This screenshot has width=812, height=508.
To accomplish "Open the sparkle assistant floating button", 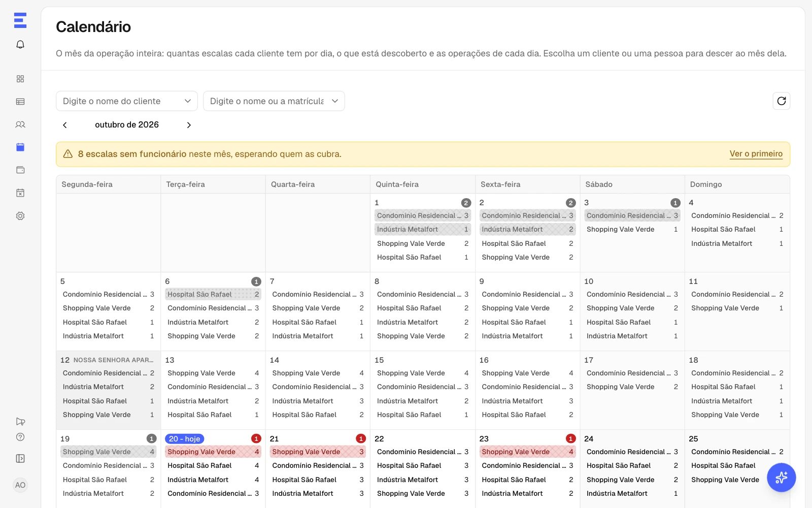I will point(782,478).
